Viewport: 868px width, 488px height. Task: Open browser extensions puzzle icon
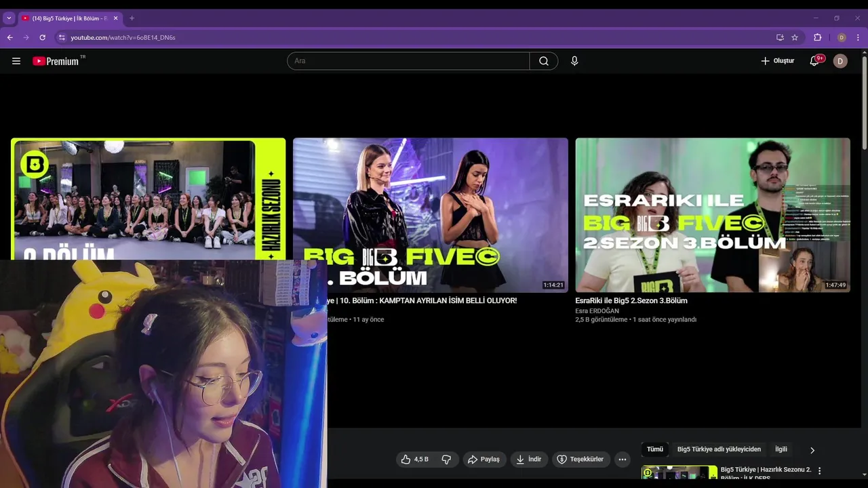817,37
